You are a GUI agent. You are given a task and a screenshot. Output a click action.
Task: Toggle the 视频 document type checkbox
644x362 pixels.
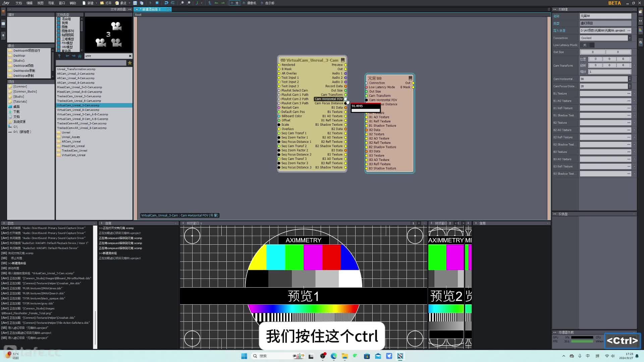coord(59,23)
